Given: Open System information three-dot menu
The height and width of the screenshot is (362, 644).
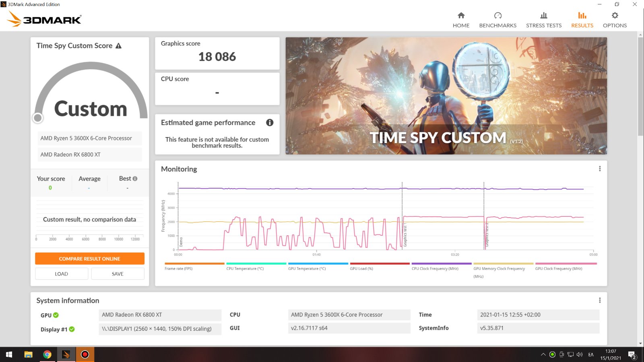Looking at the screenshot, I should (600, 300).
